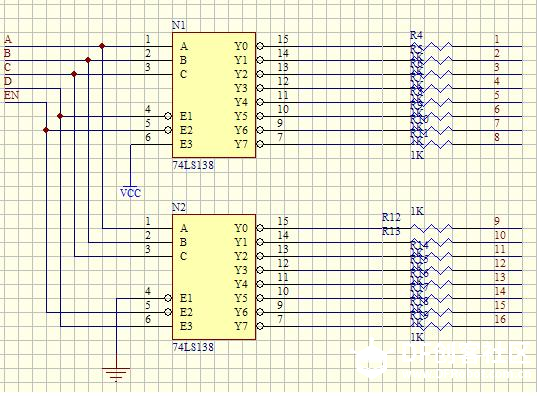The width and height of the screenshot is (537, 396).
Task: Select the R4 resistor designator
Action: click(416, 35)
